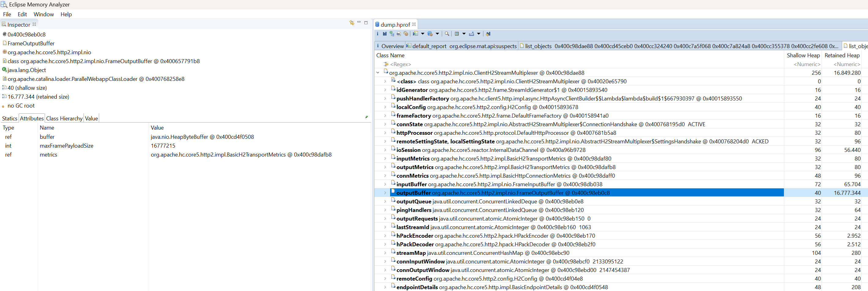The width and height of the screenshot is (868, 291).
Task: Open the Window menu
Action: (44, 14)
